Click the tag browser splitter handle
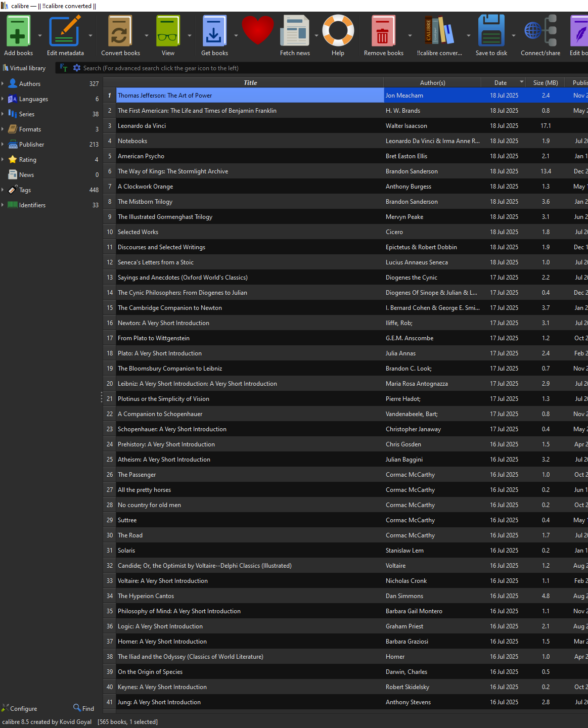This screenshot has width=588, height=728. (x=101, y=397)
